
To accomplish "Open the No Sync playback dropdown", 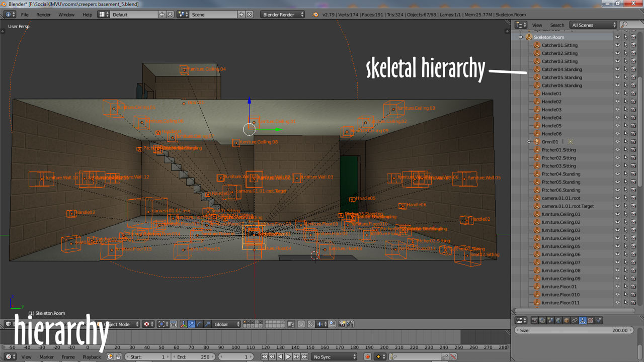I will [x=335, y=357].
